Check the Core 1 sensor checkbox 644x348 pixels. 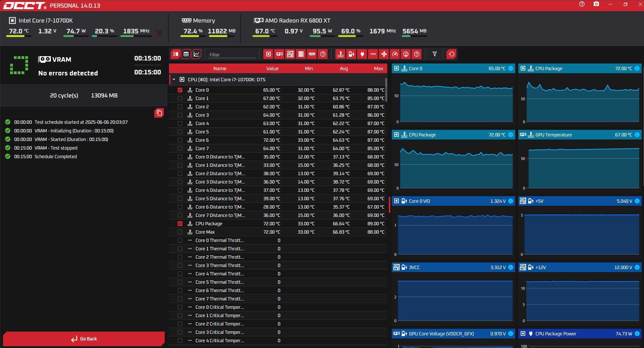tap(180, 98)
